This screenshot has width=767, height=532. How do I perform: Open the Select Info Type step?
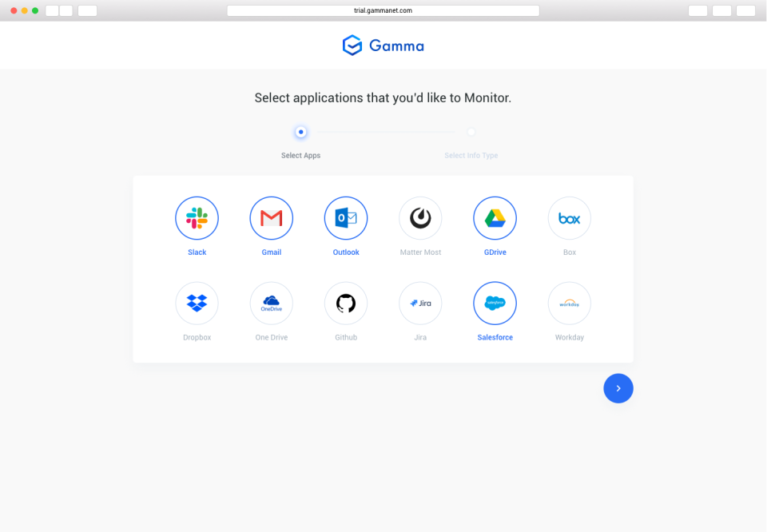[x=471, y=156]
